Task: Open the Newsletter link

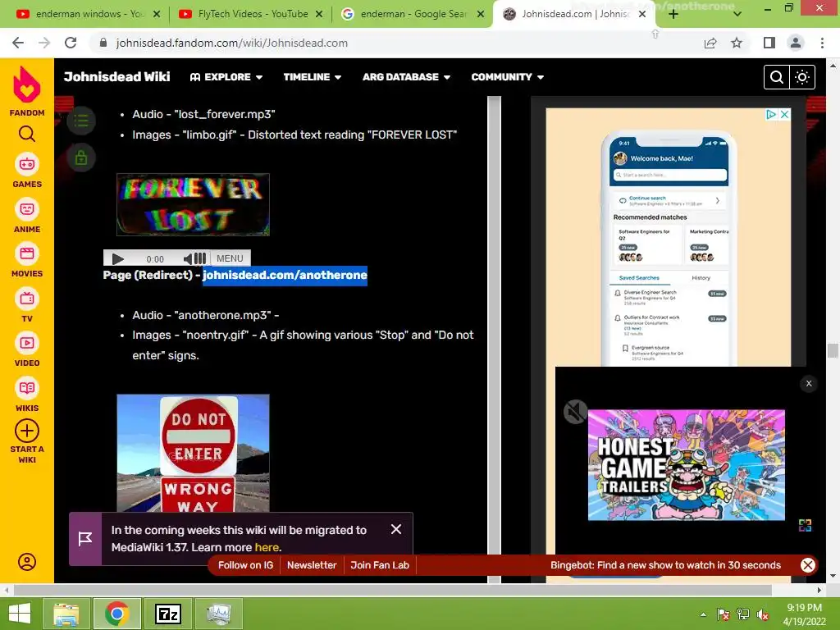Action: pos(312,565)
